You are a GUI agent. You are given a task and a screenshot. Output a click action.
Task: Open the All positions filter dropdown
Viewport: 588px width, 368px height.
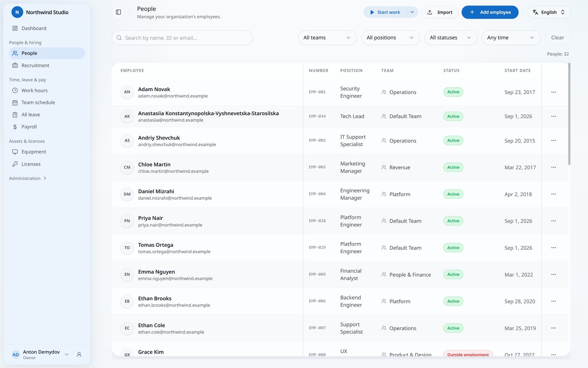click(x=390, y=38)
